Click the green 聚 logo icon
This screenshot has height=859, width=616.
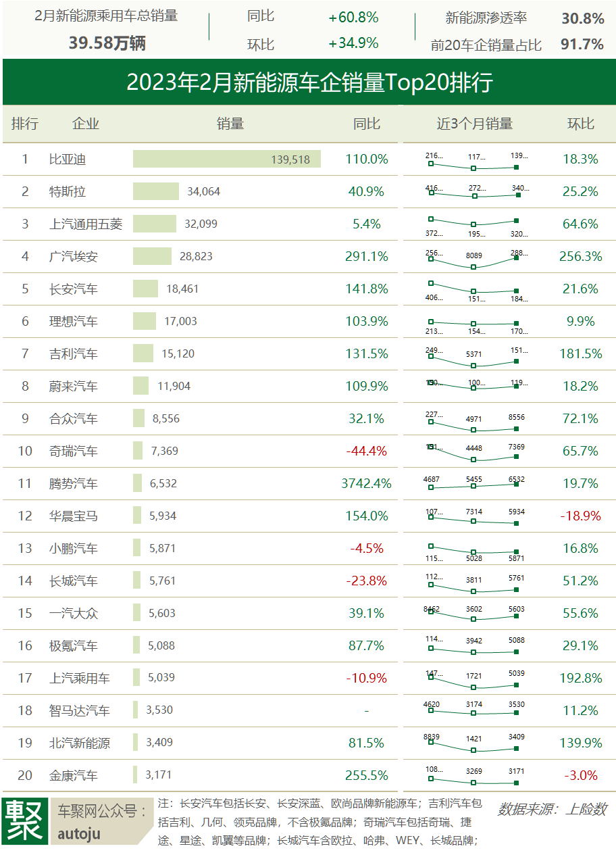tap(26, 821)
